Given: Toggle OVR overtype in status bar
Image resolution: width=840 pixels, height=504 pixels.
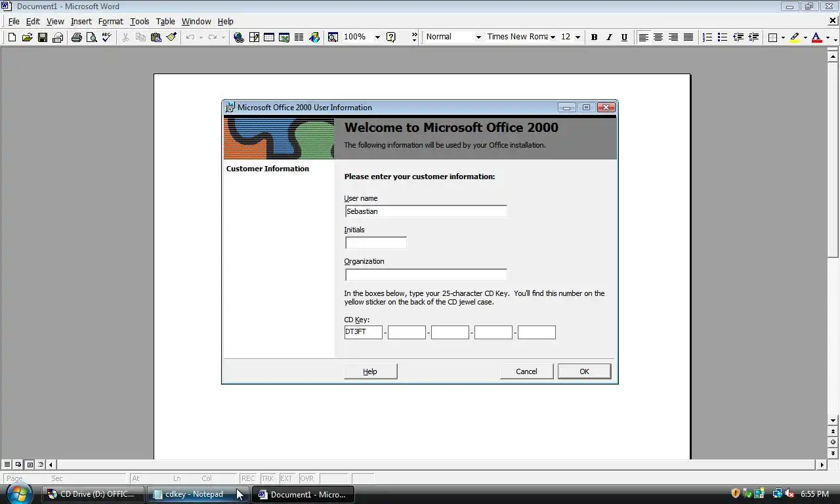Looking at the screenshot, I should [307, 478].
